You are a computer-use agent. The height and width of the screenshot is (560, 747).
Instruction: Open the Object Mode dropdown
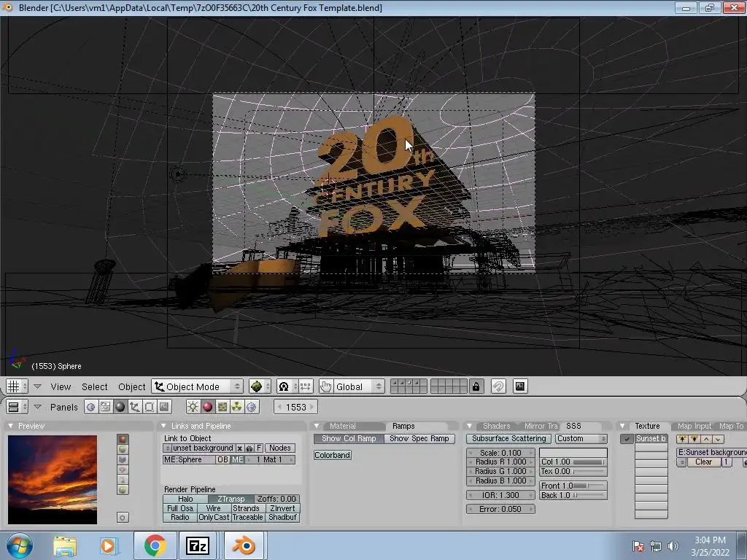coord(198,386)
